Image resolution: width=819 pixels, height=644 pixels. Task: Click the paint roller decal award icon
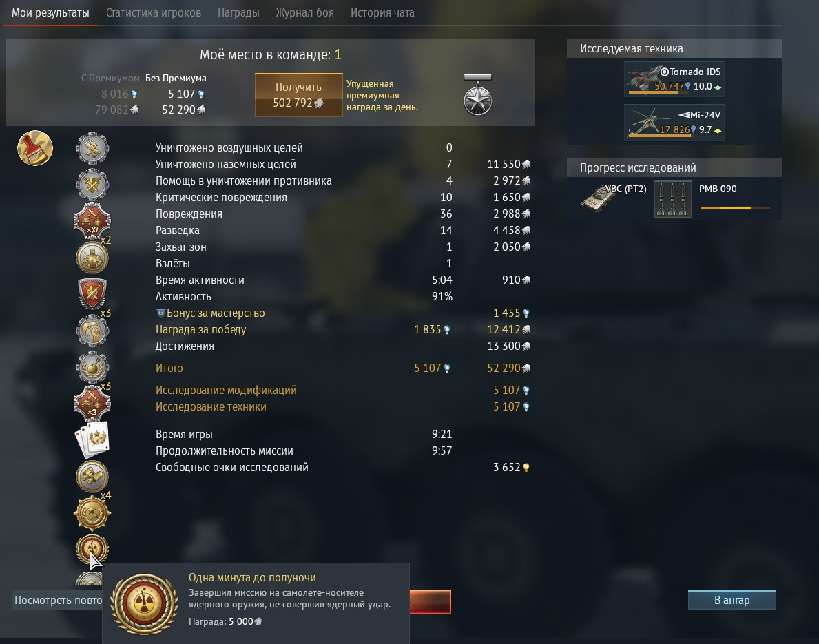point(35,148)
